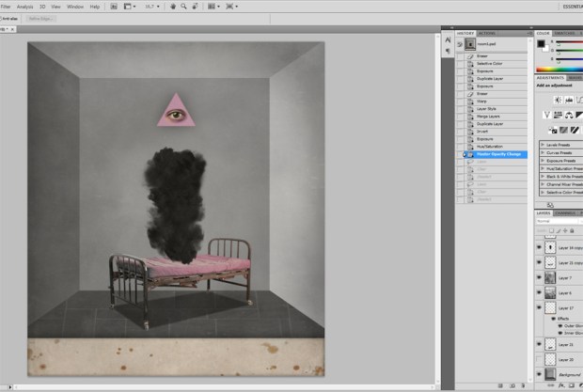Image resolution: width=583 pixels, height=392 pixels.
Task: Click Layer 7 thumbnail
Action: pyautogui.click(x=550, y=277)
